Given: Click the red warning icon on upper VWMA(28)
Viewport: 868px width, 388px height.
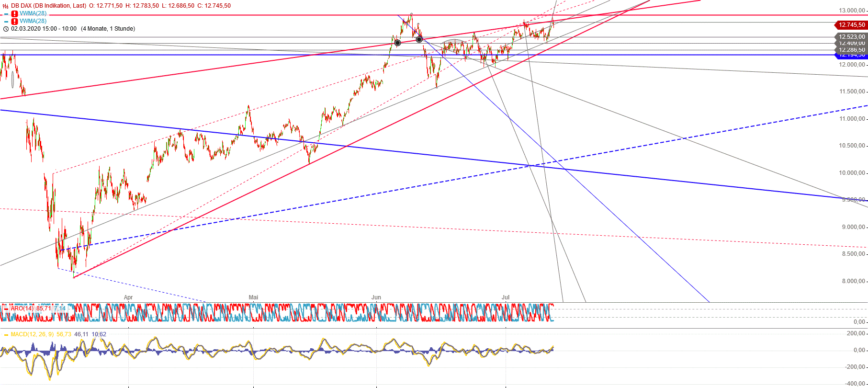Looking at the screenshot, I should pyautogui.click(x=15, y=14).
